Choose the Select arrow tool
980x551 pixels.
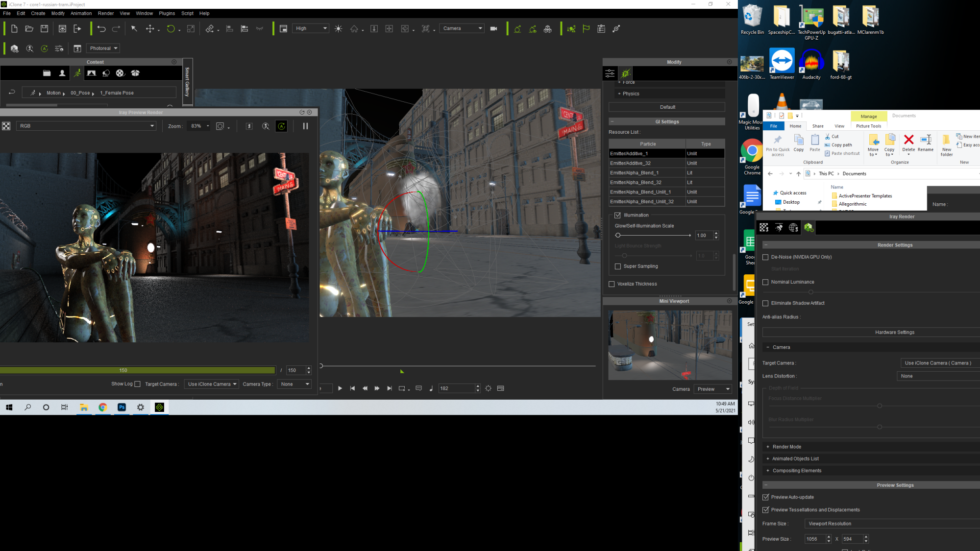point(134,29)
